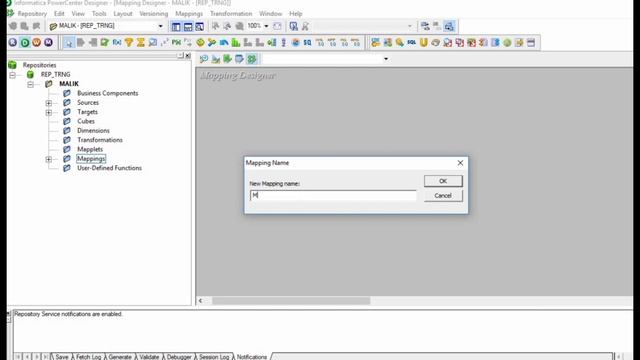The height and width of the screenshot is (360, 640).
Task: Select the Aggregator sigma transformation icon
Action: pyautogui.click(x=141, y=42)
